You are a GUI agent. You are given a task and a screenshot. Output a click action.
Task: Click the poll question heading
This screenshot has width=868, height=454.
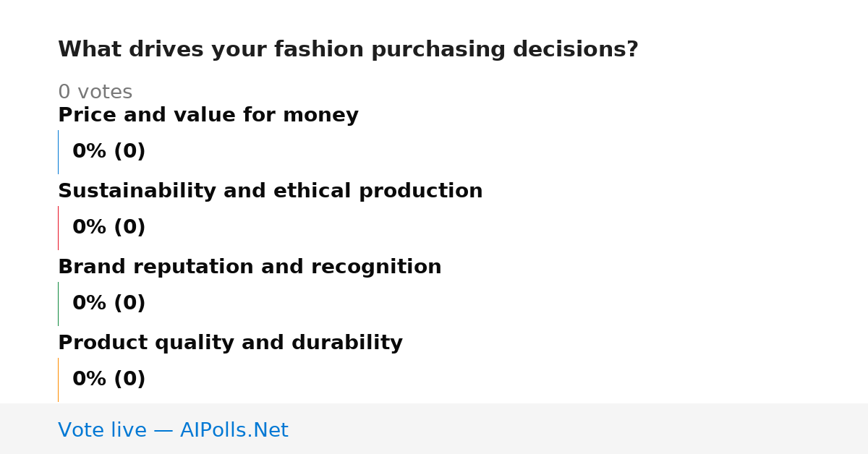click(x=348, y=50)
